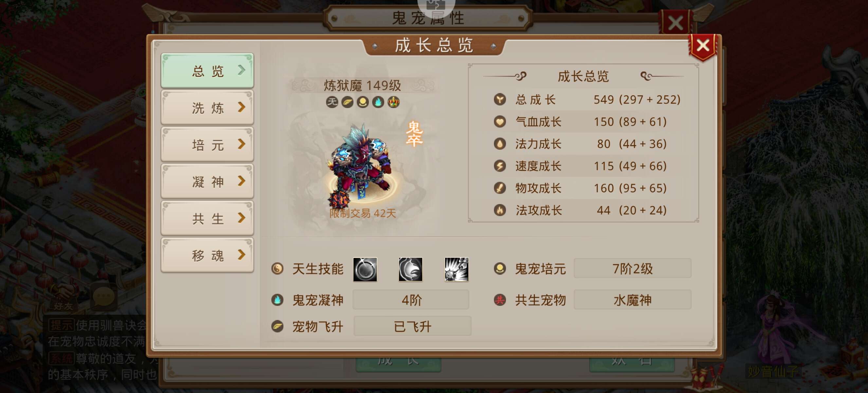The image size is (868, 393).
Task: Select the first innate skill ring icon
Action: click(365, 269)
